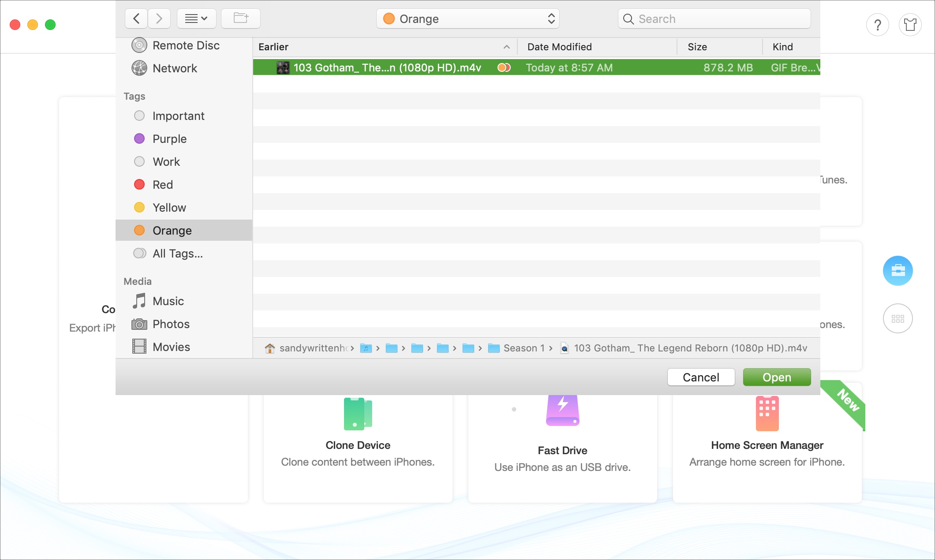Click the forward navigation arrow

[159, 19]
